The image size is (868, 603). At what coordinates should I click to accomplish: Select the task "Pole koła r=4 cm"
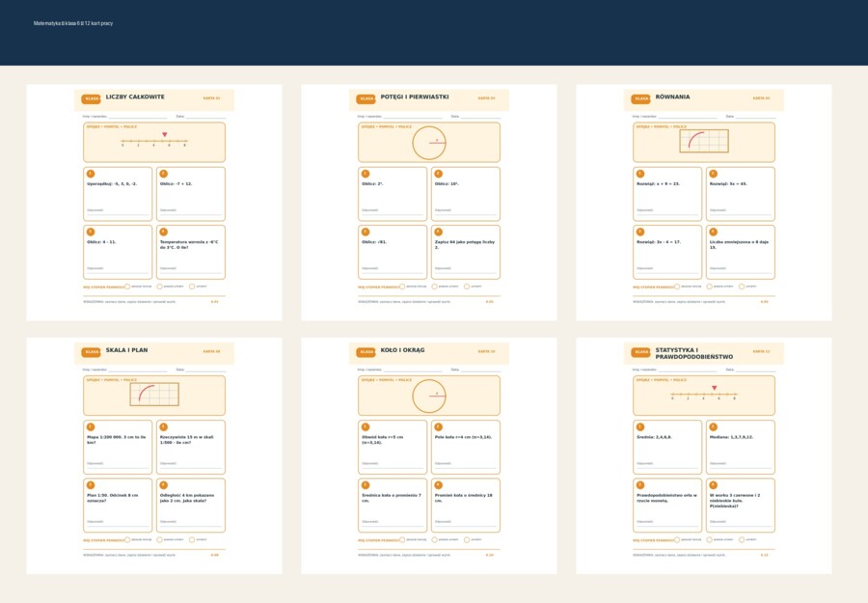[466, 447]
